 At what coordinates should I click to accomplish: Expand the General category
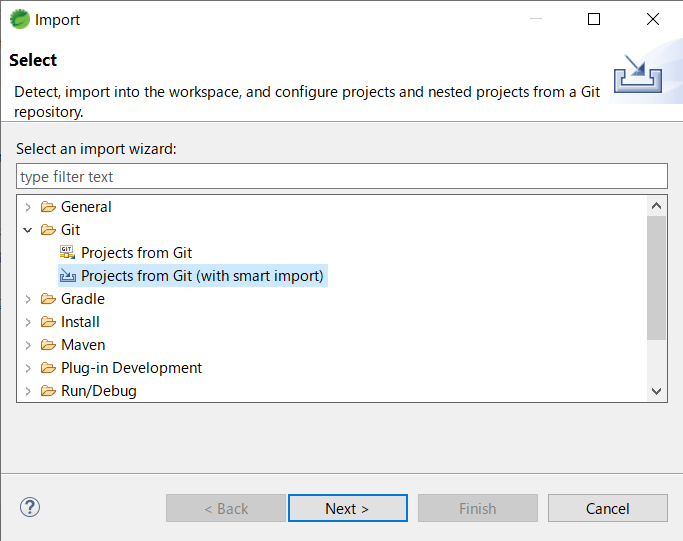point(28,207)
